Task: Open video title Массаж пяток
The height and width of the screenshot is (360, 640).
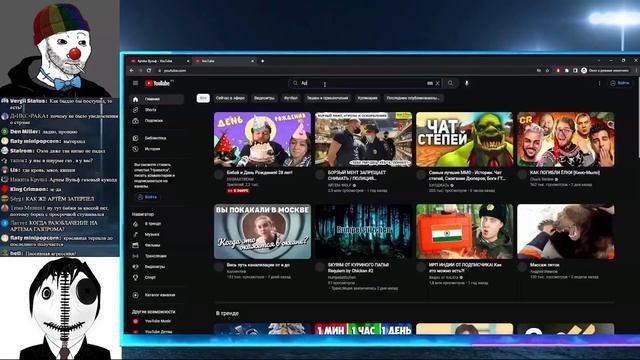Action: coord(544,265)
